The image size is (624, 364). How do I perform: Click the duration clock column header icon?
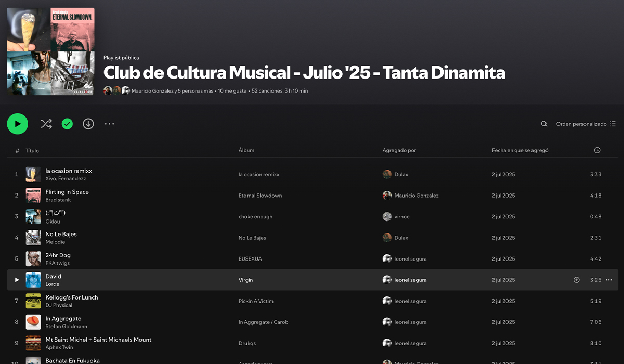point(597,150)
